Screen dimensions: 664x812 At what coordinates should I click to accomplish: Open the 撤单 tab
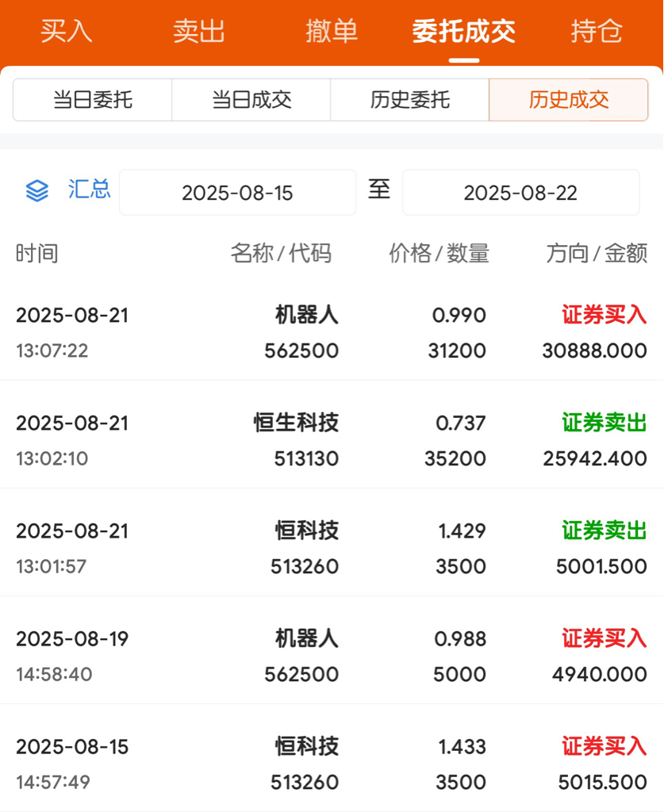332,31
